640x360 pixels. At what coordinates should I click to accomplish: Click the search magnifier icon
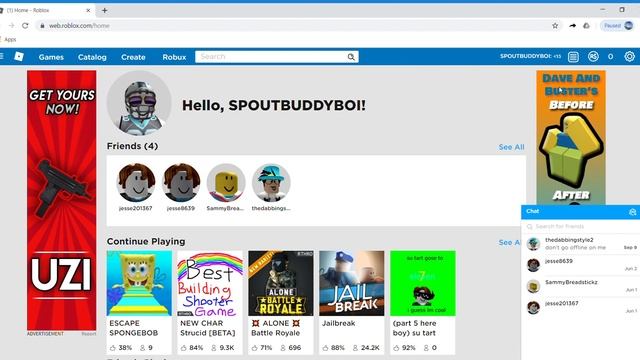(x=351, y=57)
